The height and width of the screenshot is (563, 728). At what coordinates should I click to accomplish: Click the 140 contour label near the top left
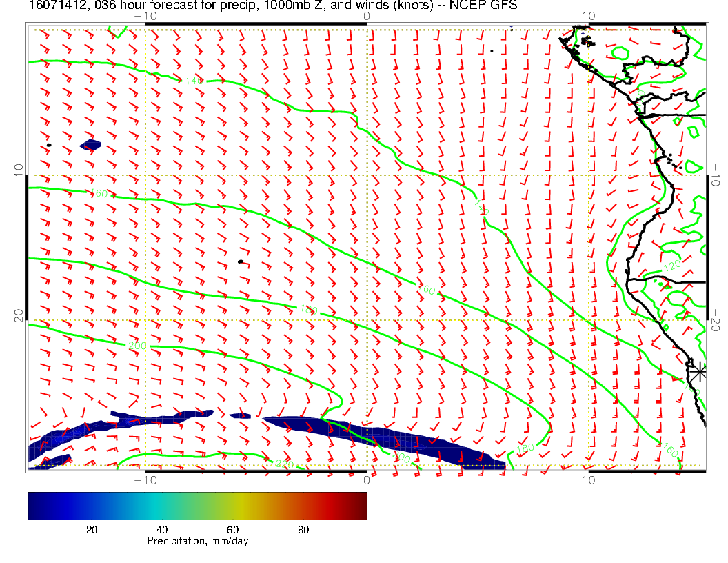point(192,81)
